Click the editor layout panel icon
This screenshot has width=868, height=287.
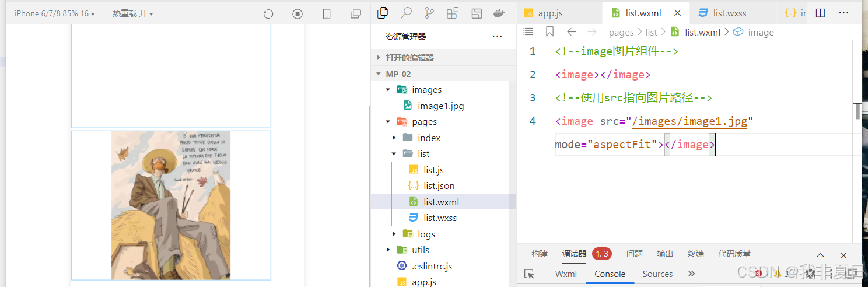click(477, 13)
